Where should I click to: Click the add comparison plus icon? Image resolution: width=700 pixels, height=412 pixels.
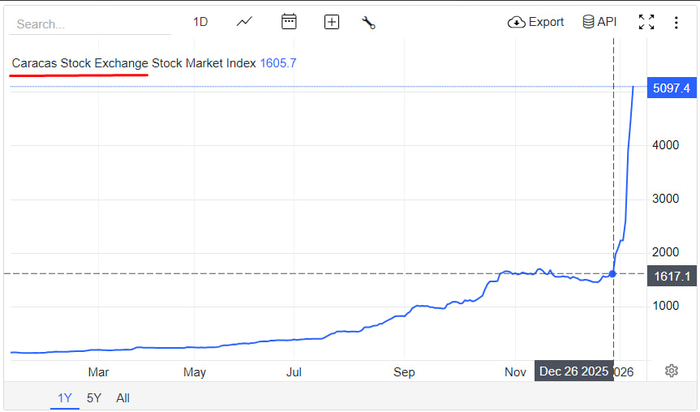click(331, 22)
